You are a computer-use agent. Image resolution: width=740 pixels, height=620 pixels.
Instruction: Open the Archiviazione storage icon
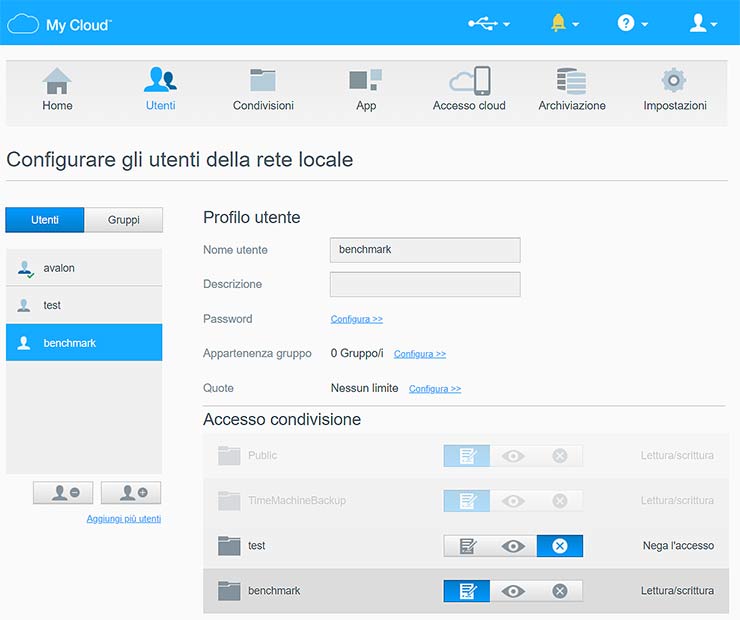(571, 82)
